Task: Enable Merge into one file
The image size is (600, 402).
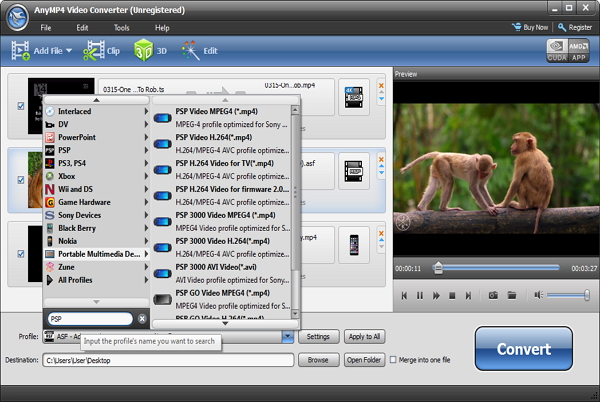Action: (393, 359)
